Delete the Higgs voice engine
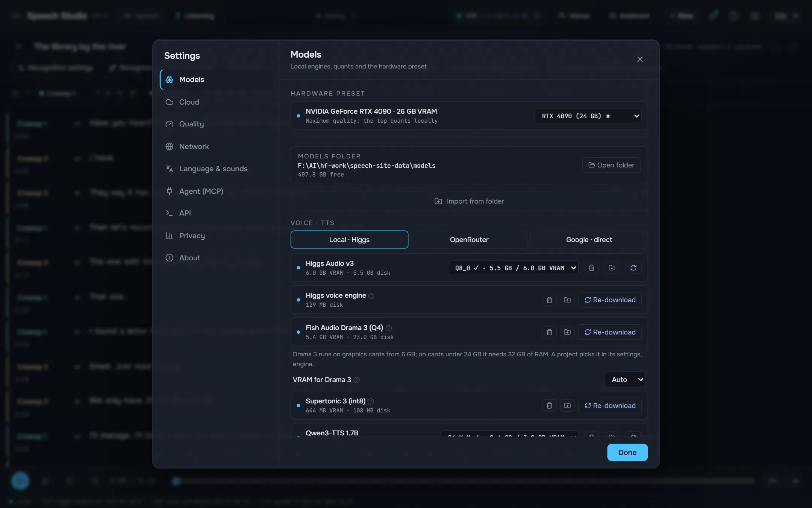Image resolution: width=812 pixels, height=508 pixels. [549, 300]
